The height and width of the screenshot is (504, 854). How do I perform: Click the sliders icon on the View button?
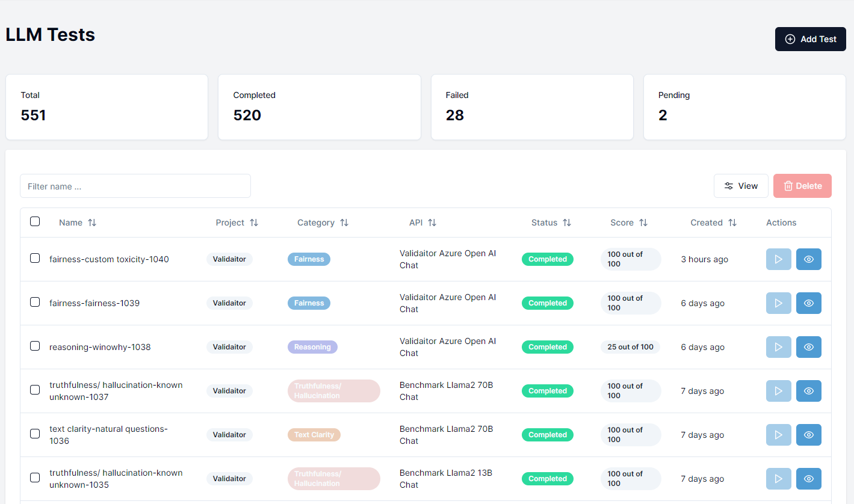(730, 186)
